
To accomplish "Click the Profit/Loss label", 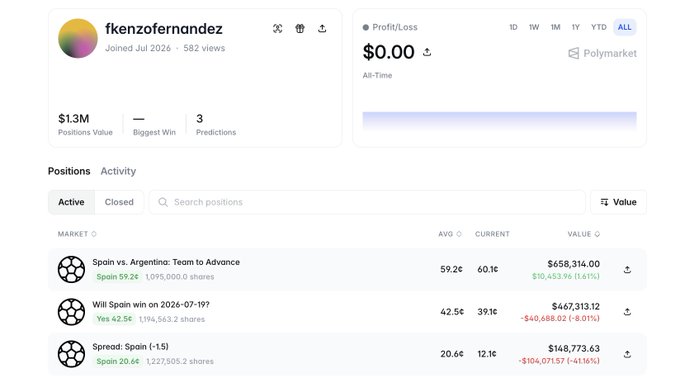I will pos(395,27).
